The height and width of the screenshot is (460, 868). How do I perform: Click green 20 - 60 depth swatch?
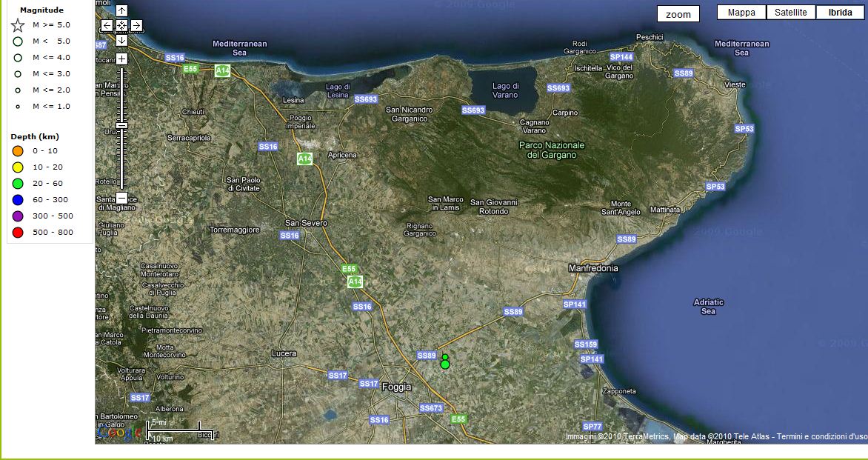point(18,184)
